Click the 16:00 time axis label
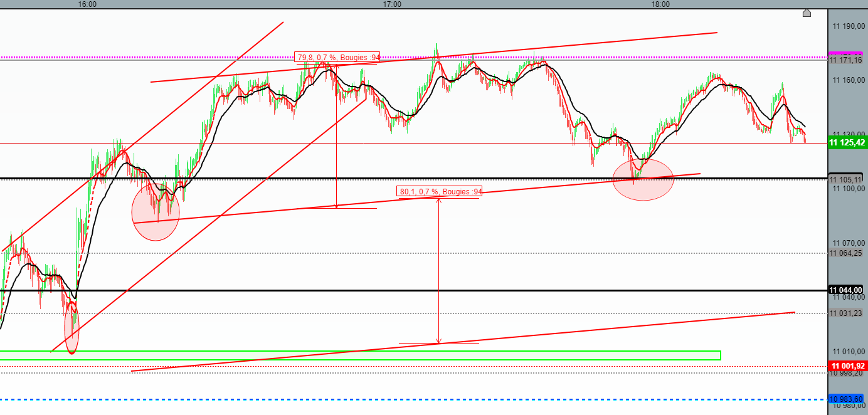Viewport: 868px width, 415px height. pos(87,4)
